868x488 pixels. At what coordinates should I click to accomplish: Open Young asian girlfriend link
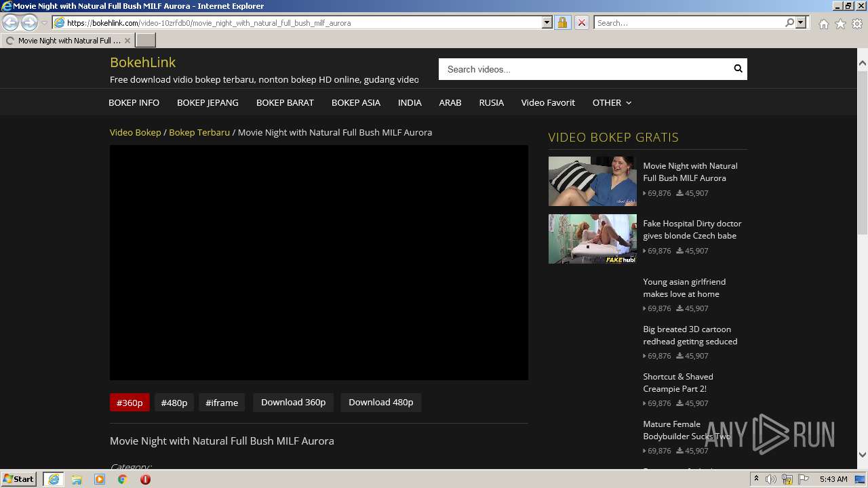click(x=684, y=287)
